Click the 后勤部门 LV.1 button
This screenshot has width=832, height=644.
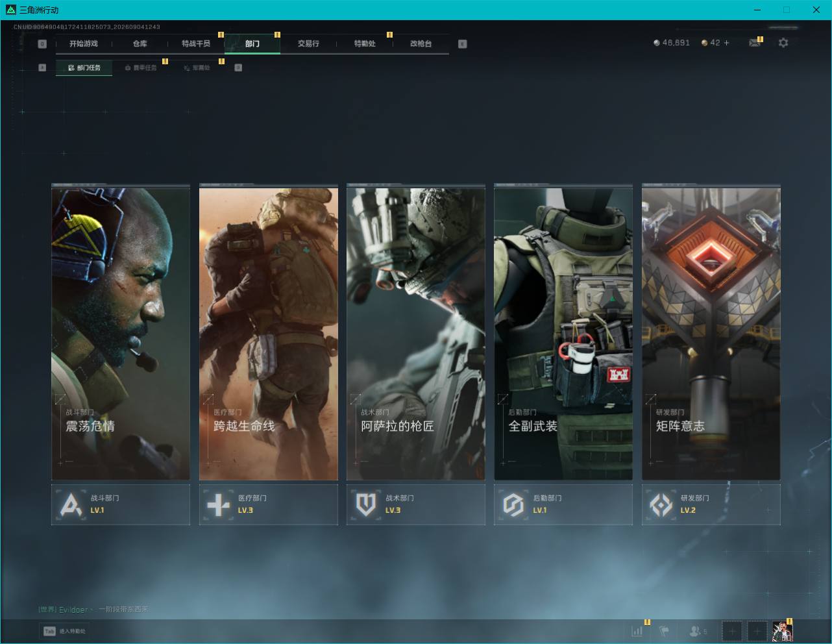pos(563,504)
